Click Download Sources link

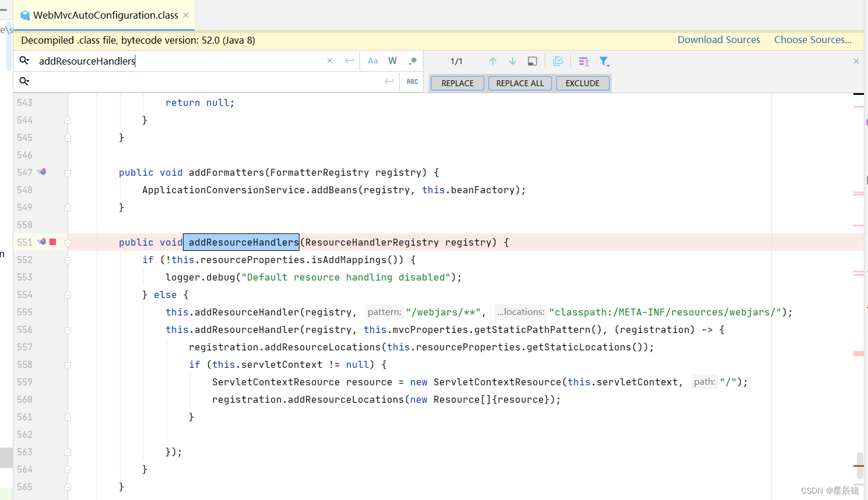tap(719, 40)
